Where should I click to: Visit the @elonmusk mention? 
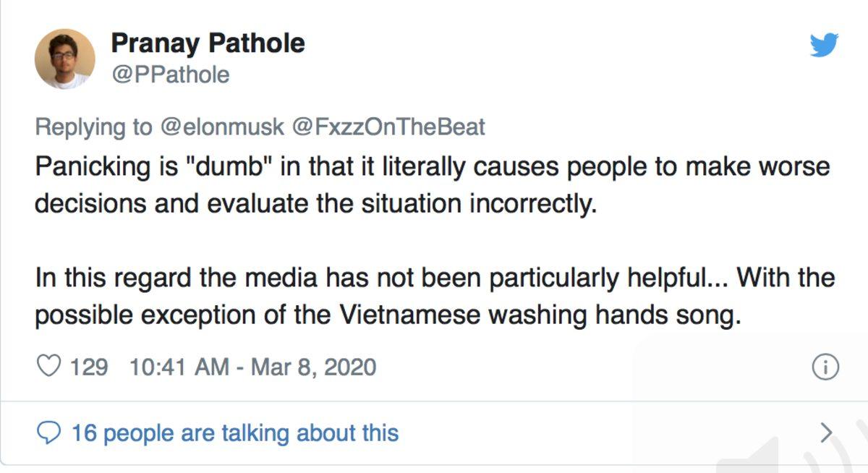tap(221, 127)
